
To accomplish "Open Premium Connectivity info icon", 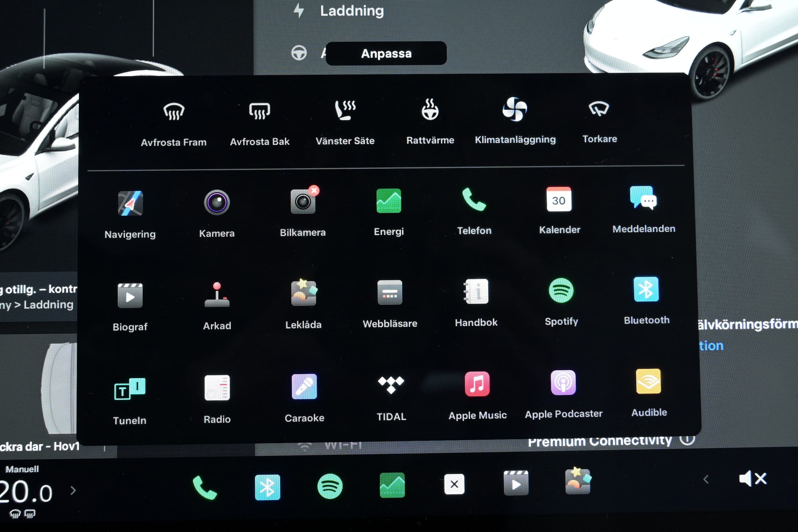I will [687, 439].
